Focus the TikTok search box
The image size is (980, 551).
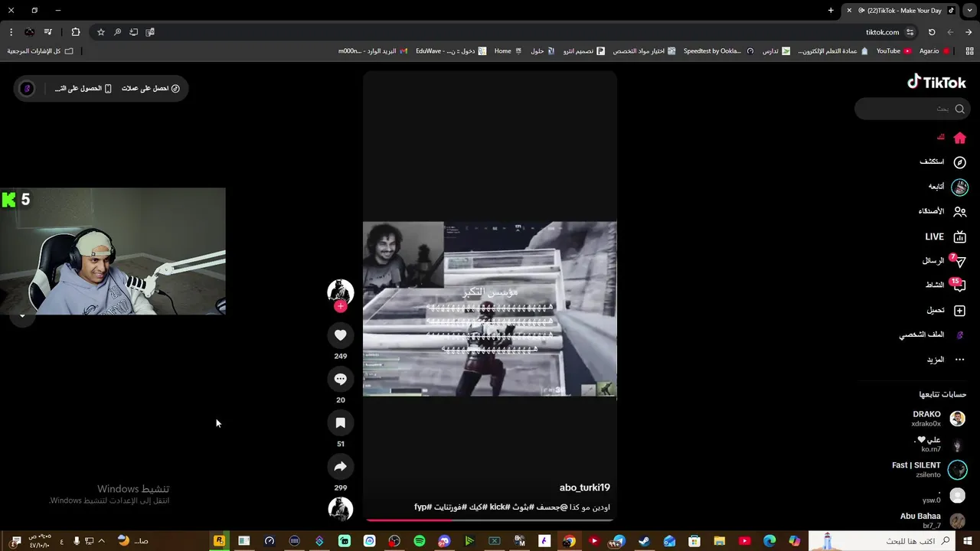(x=912, y=109)
